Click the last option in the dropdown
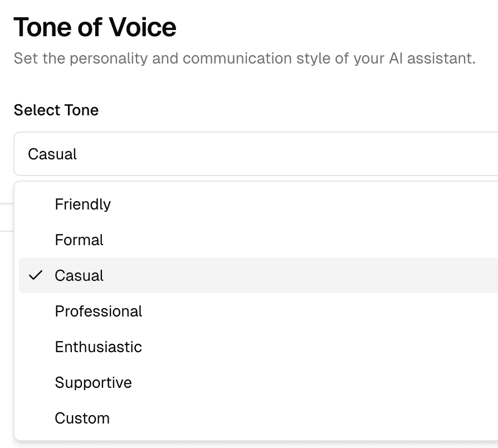 click(82, 418)
